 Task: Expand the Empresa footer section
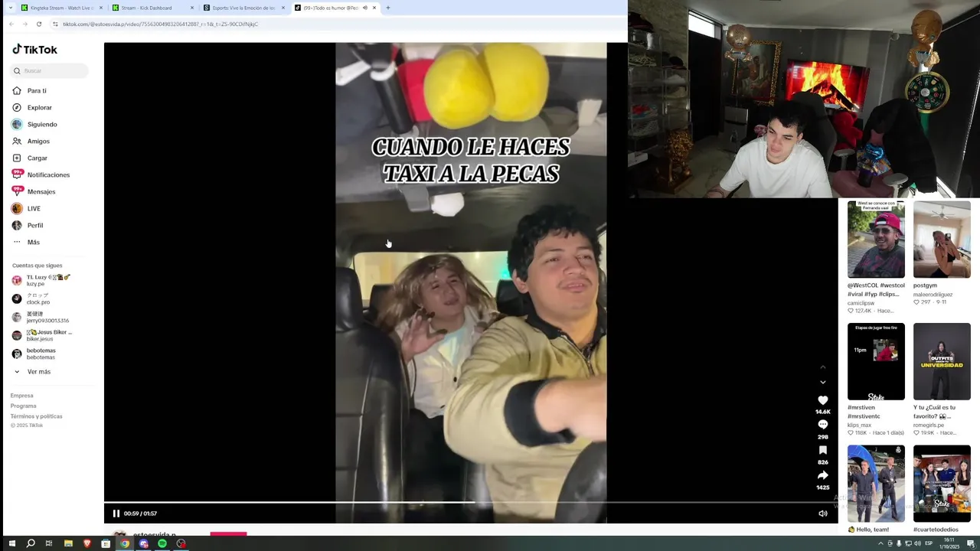pos(21,396)
